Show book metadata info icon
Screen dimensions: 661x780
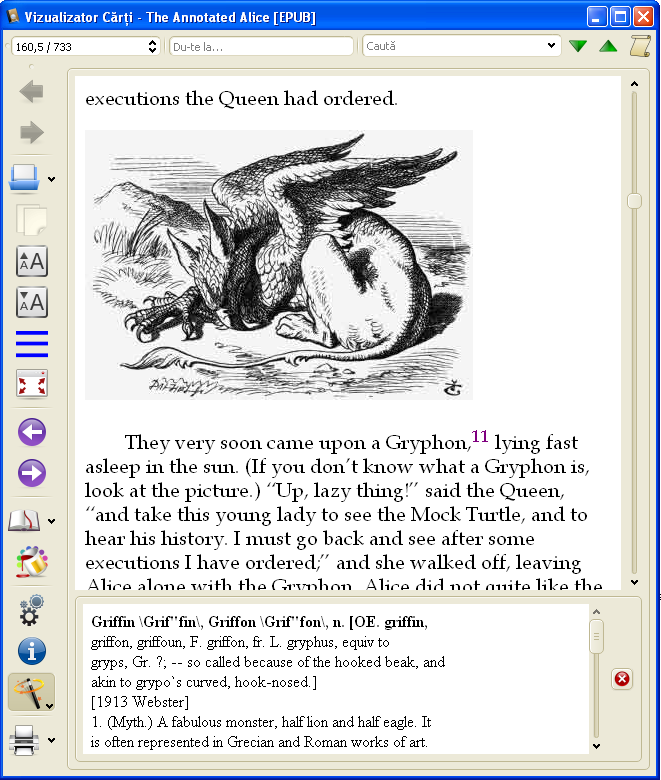pyautogui.click(x=32, y=651)
